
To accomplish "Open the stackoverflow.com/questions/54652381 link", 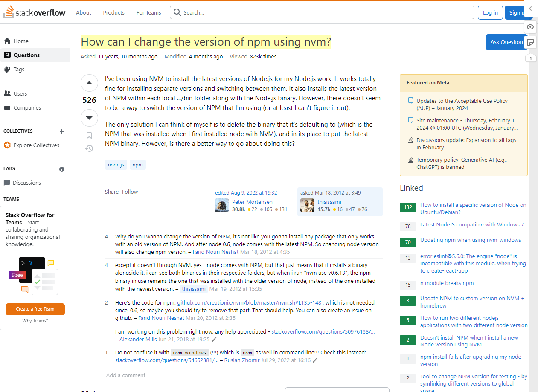I will (x=167, y=360).
